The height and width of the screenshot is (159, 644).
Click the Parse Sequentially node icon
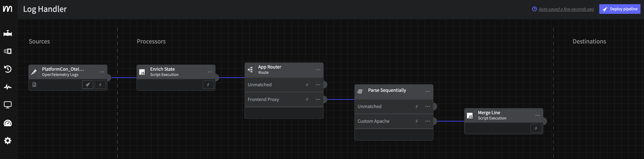pyautogui.click(x=360, y=91)
